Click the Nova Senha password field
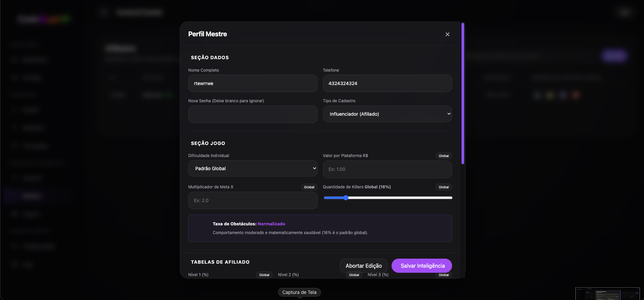This screenshot has height=300, width=644. click(x=253, y=114)
